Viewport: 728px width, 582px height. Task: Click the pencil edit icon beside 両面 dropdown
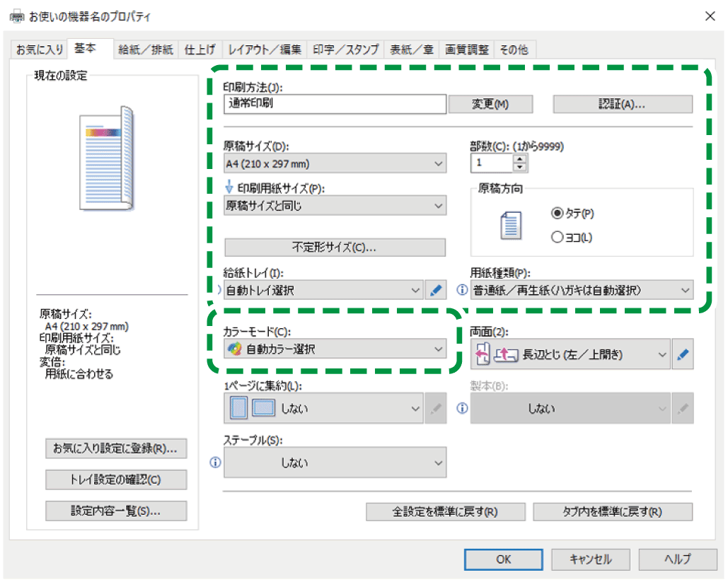tap(681, 356)
